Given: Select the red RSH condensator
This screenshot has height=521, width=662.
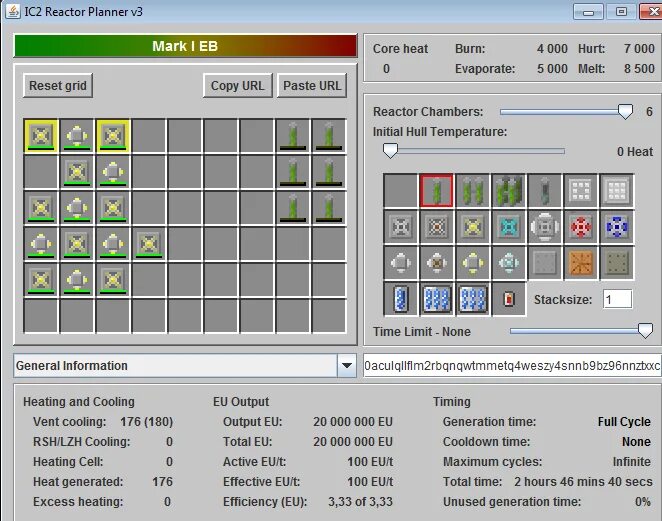Looking at the screenshot, I should [x=581, y=227].
